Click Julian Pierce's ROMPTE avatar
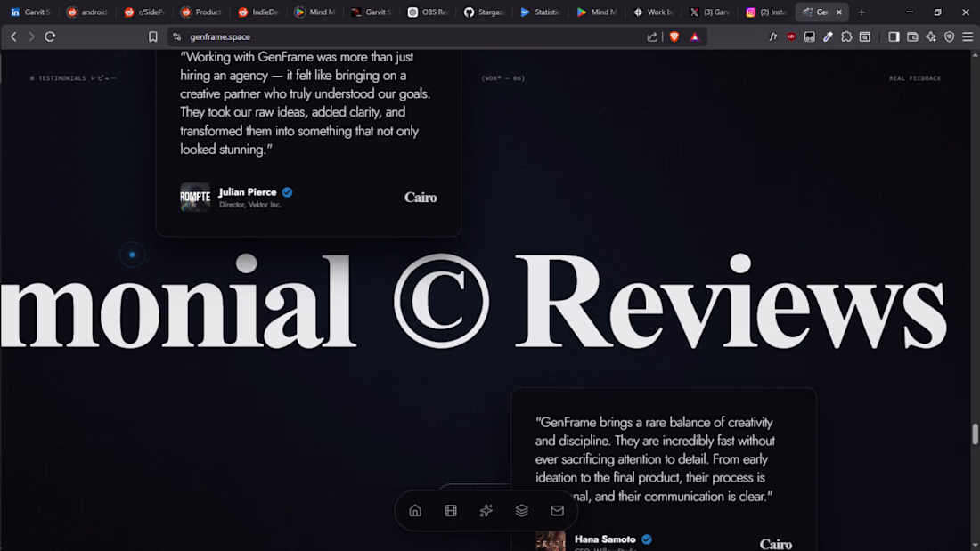 pyautogui.click(x=195, y=198)
